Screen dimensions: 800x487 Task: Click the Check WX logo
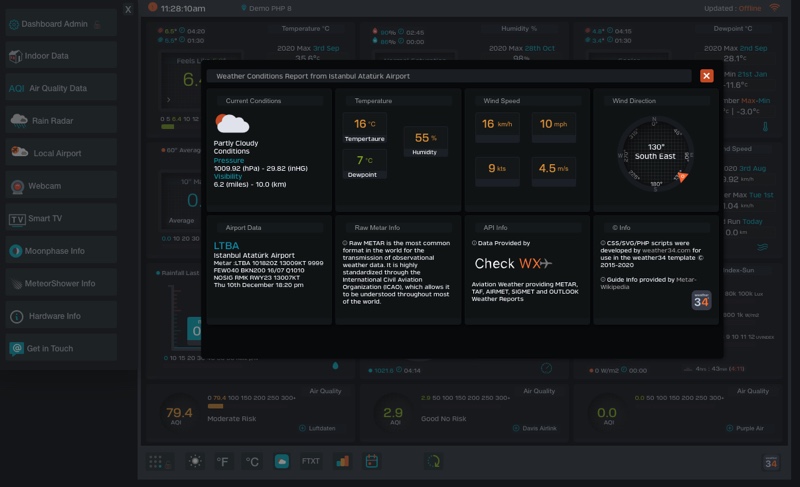[513, 264]
